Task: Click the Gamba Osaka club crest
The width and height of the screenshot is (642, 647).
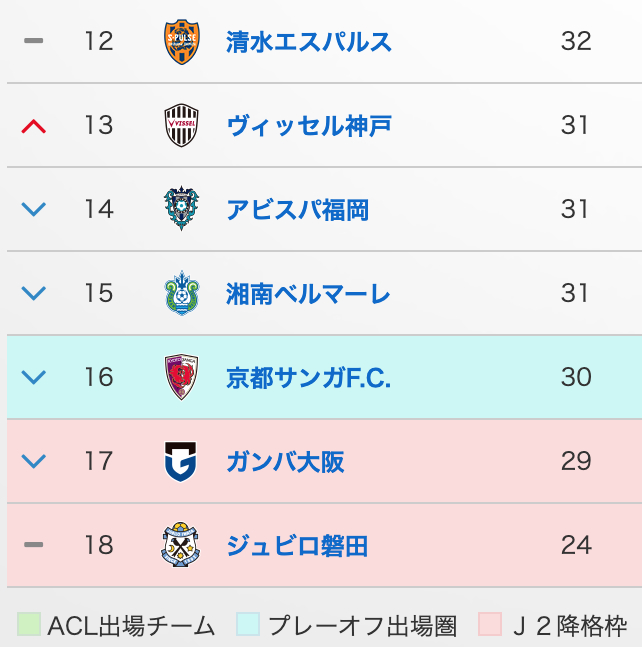Action: 182,462
